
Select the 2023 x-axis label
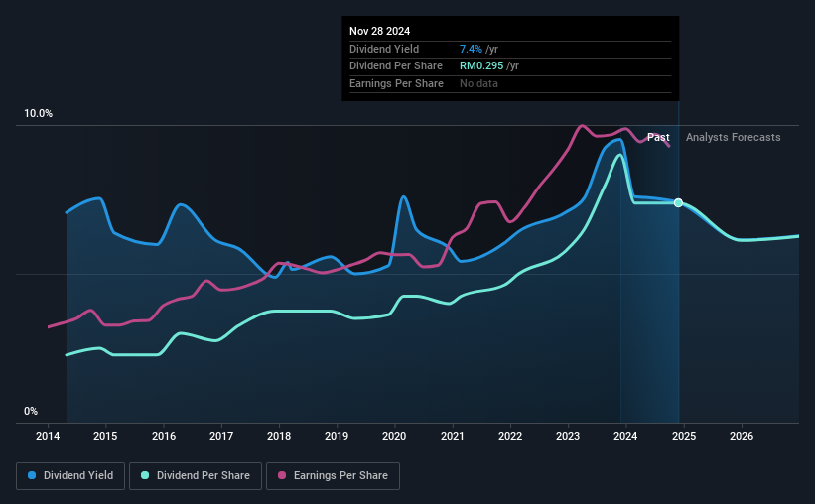click(568, 436)
